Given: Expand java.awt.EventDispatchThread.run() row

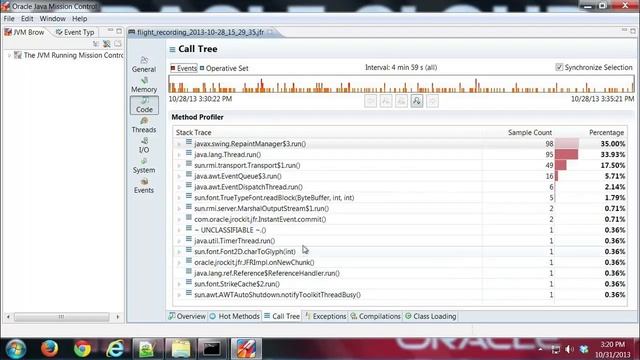Looking at the screenshot, I should [179, 187].
